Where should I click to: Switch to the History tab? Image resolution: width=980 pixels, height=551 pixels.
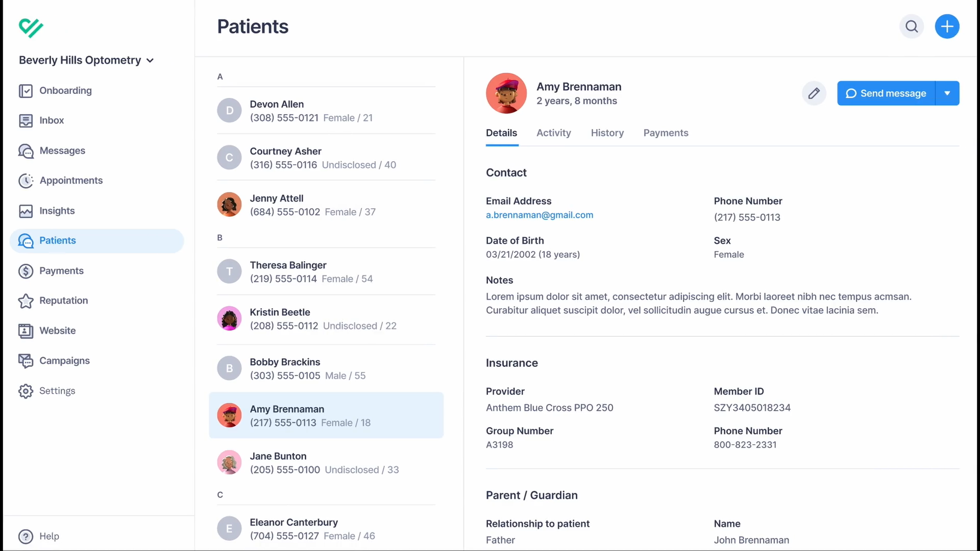coord(607,133)
